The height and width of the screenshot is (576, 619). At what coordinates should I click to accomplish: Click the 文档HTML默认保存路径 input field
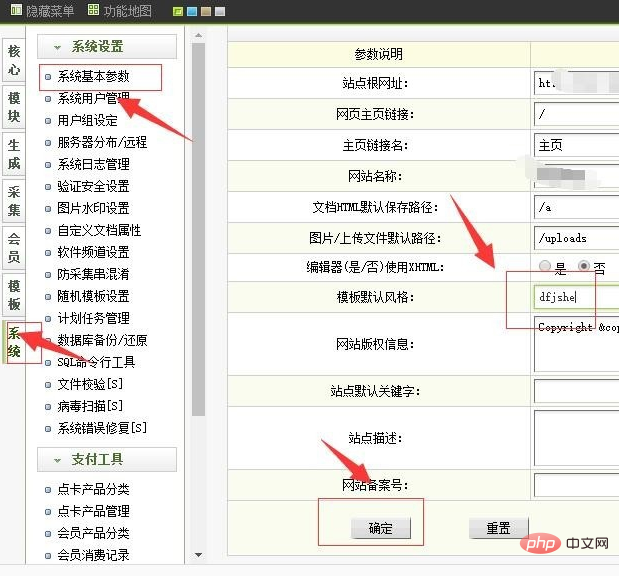576,207
